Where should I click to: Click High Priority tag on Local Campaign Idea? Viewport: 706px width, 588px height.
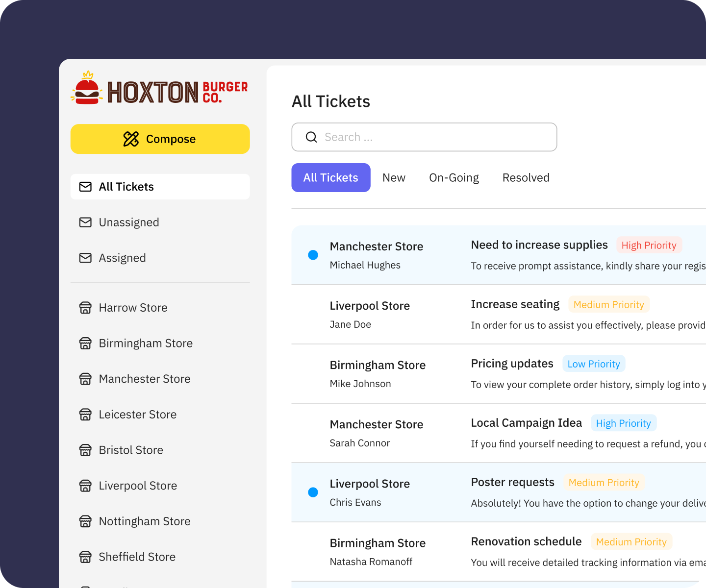pyautogui.click(x=624, y=423)
